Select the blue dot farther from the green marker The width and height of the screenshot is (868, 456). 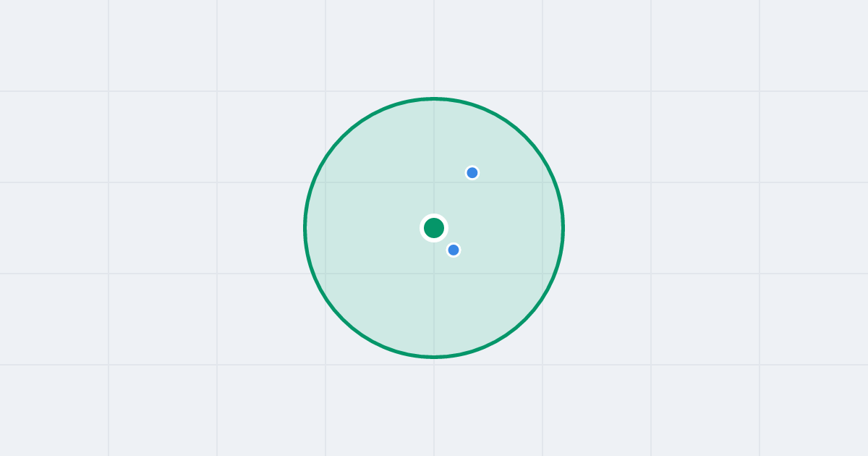coord(472,172)
